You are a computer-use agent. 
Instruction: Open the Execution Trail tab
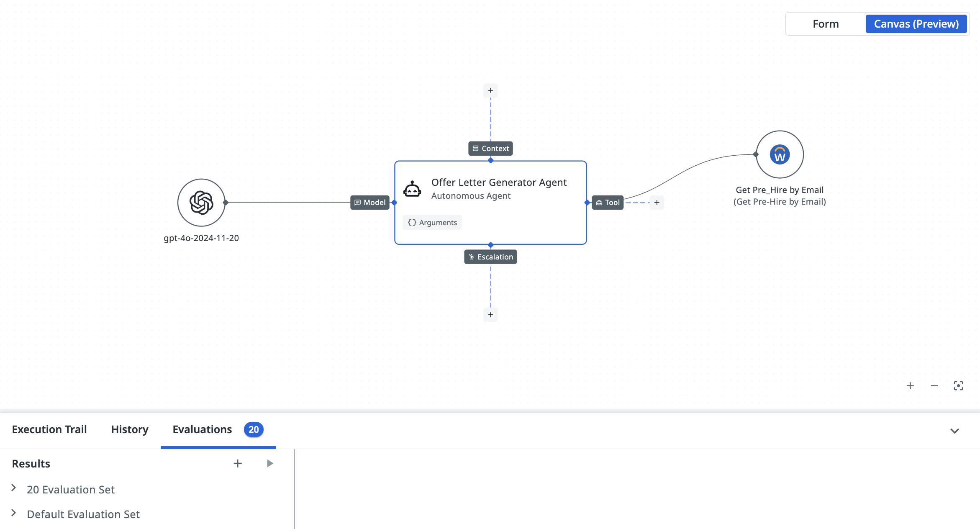(49, 429)
